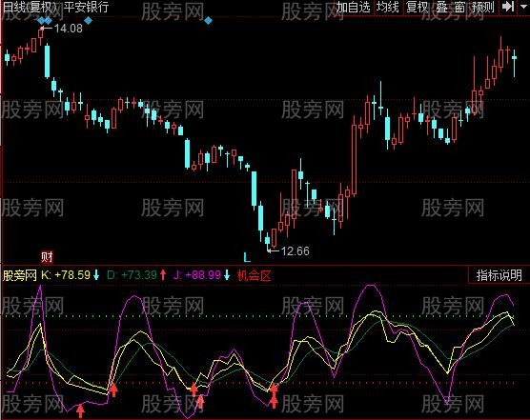The image size is (530, 420).
Task: Click the red up arrow after D value
Action: pyautogui.click(x=163, y=275)
